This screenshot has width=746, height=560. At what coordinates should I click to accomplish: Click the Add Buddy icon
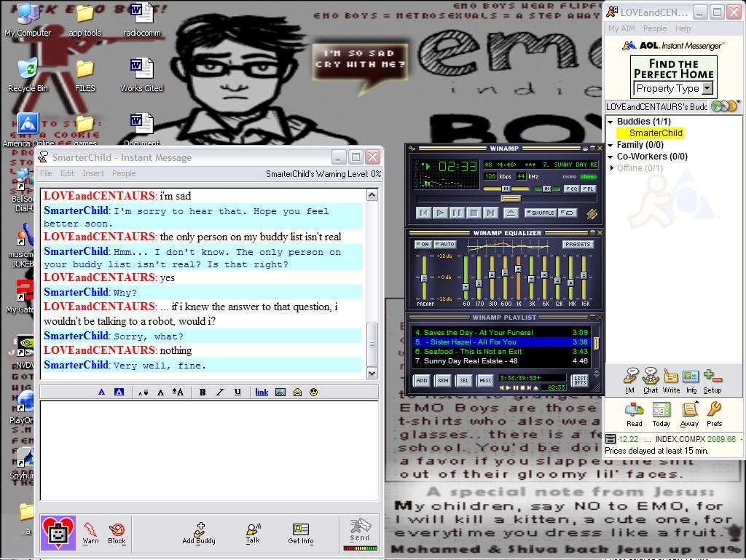[x=199, y=532]
